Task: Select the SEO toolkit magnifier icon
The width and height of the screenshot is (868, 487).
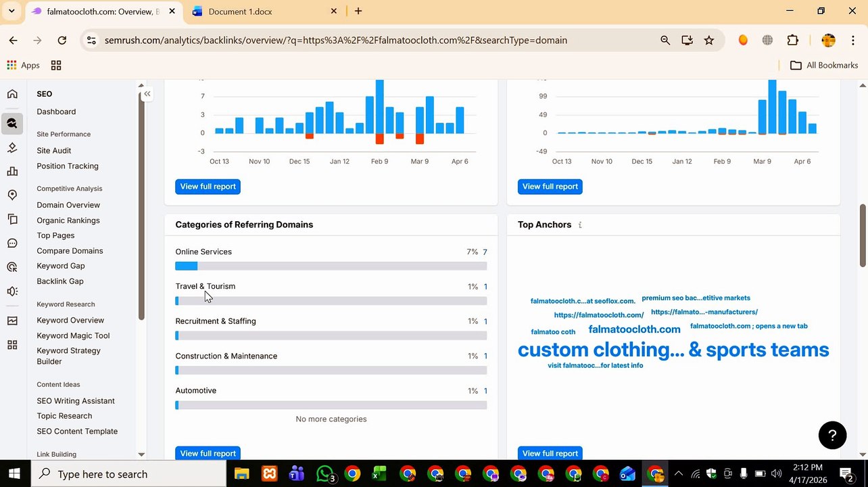Action: (x=12, y=124)
